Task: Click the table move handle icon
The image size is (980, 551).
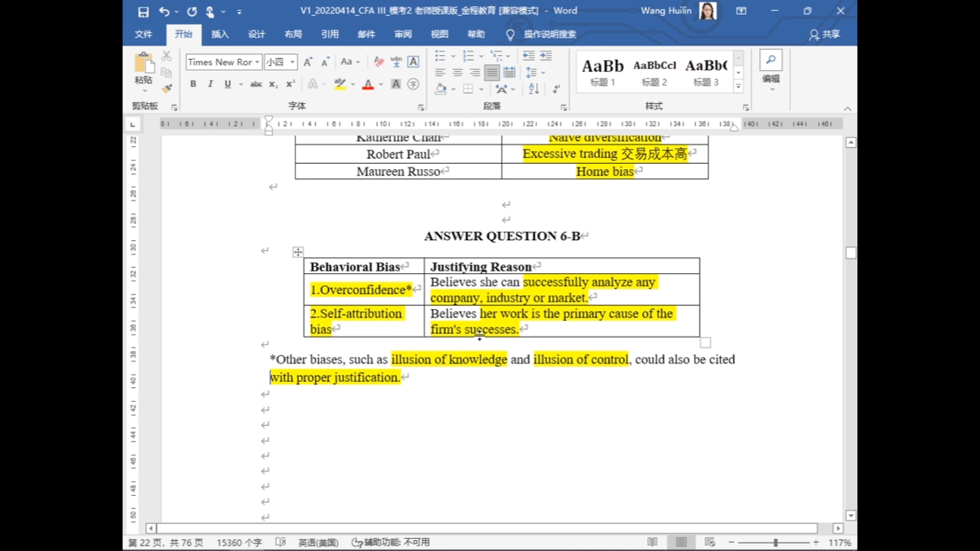Action: tap(298, 252)
